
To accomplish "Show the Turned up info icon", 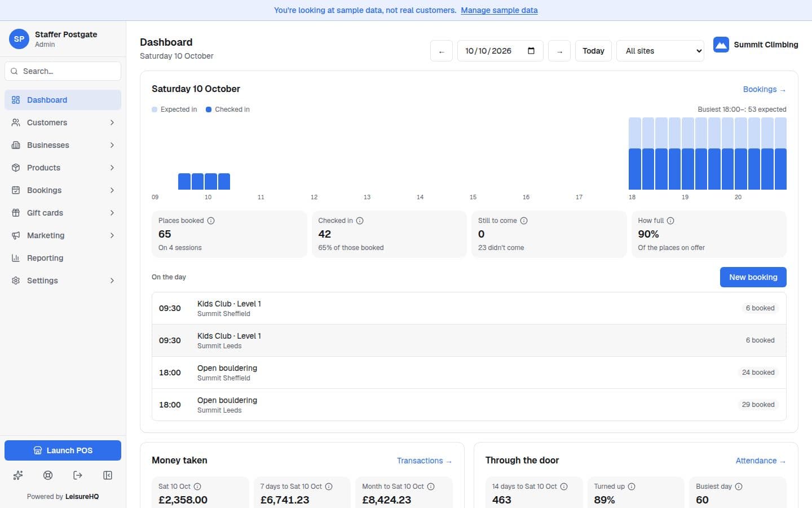I will pyautogui.click(x=632, y=487).
